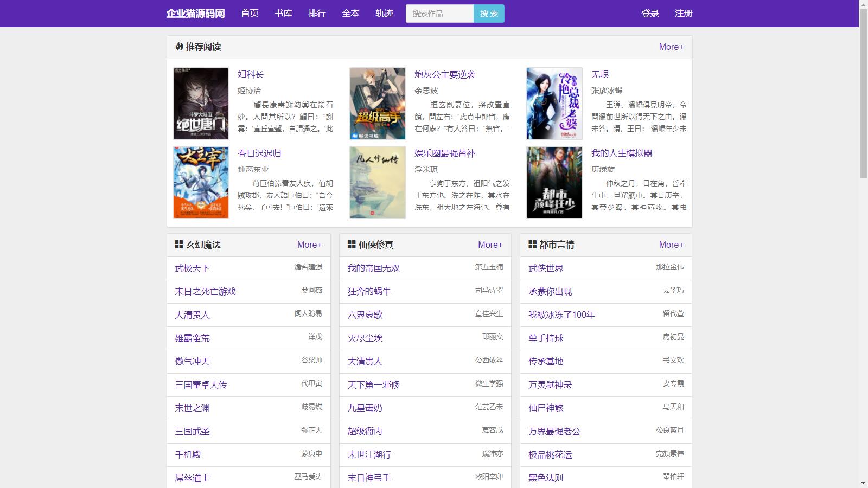The height and width of the screenshot is (488, 868).
Task: Click the 注册 register link
Action: [x=684, y=14]
